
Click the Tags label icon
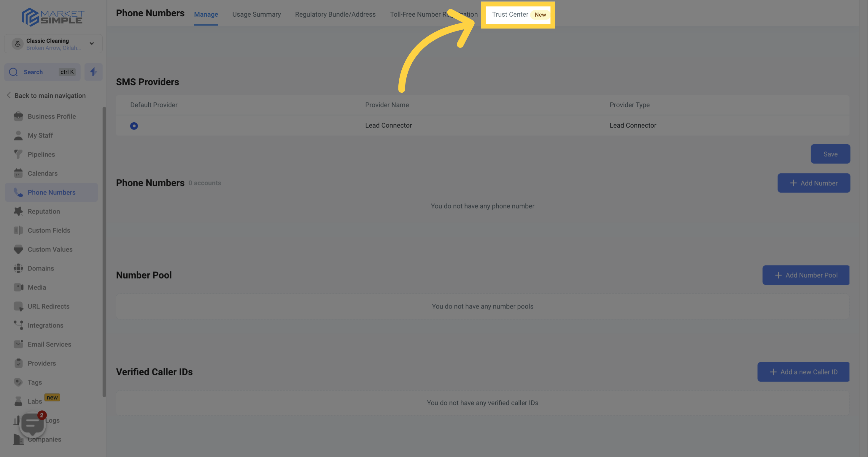coord(18,382)
